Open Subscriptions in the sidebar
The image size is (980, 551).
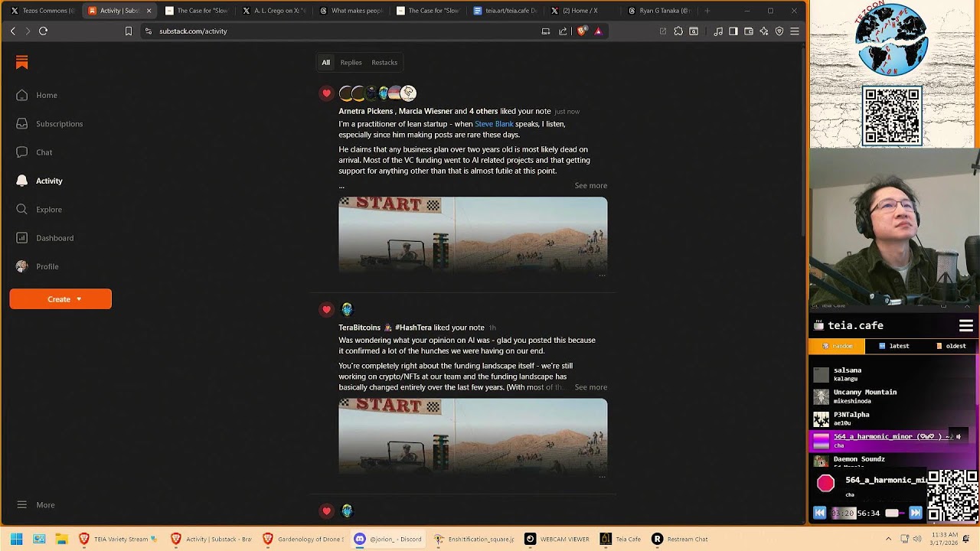(x=49, y=123)
